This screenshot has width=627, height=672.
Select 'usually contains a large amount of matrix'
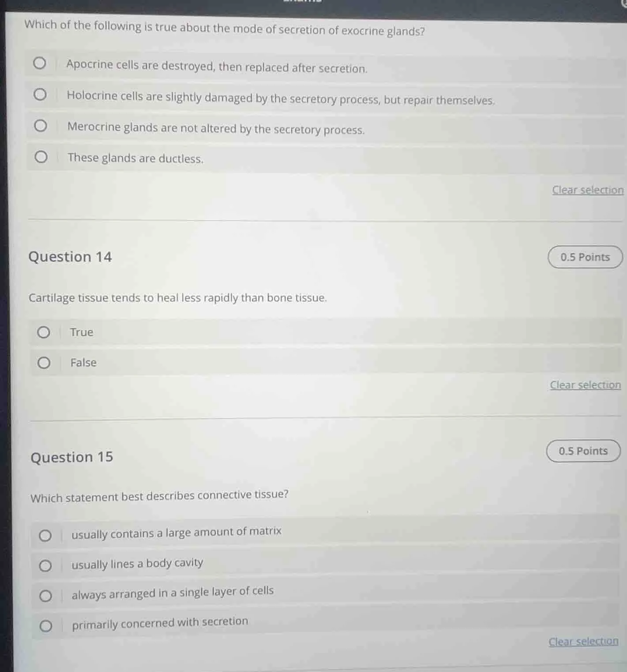click(45, 534)
